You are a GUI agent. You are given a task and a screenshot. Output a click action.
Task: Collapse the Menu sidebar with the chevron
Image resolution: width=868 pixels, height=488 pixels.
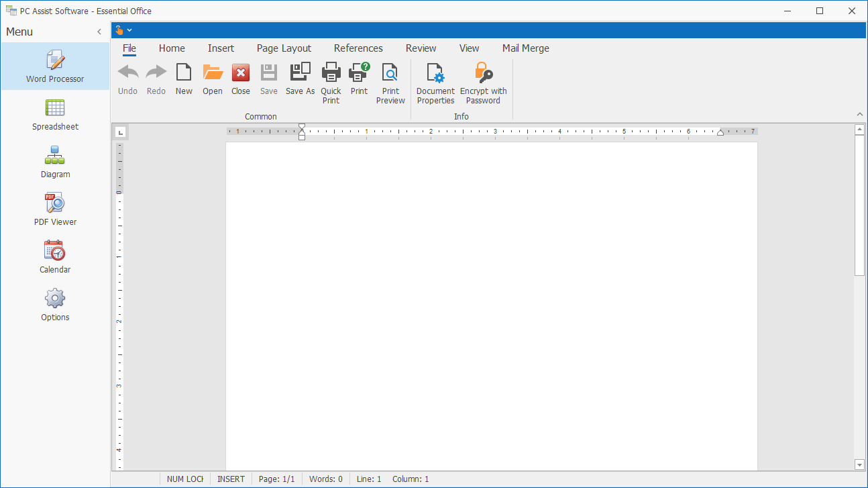pyautogui.click(x=99, y=32)
